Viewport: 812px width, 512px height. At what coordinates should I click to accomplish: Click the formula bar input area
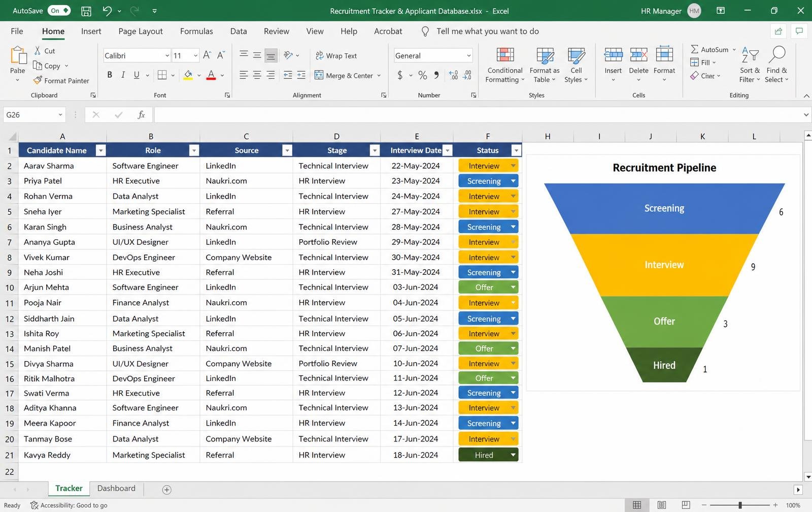pyautogui.click(x=477, y=115)
